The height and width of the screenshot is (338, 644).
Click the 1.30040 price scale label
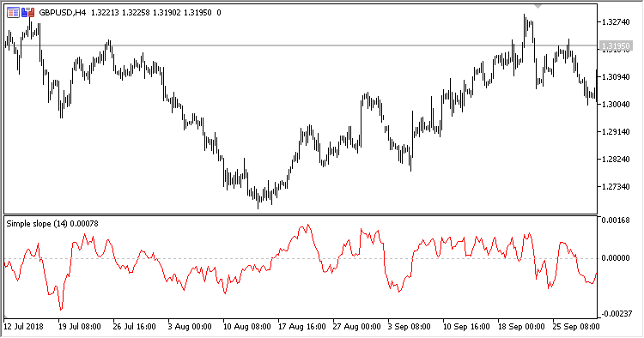(616, 104)
